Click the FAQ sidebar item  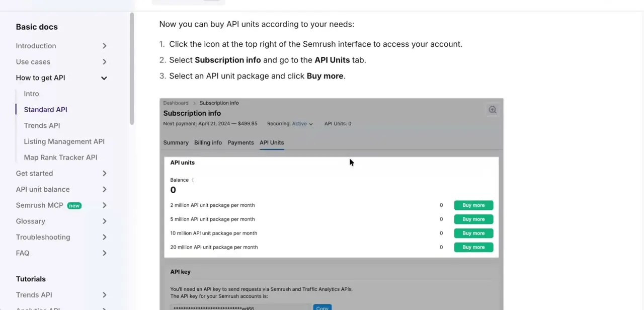[23, 253]
